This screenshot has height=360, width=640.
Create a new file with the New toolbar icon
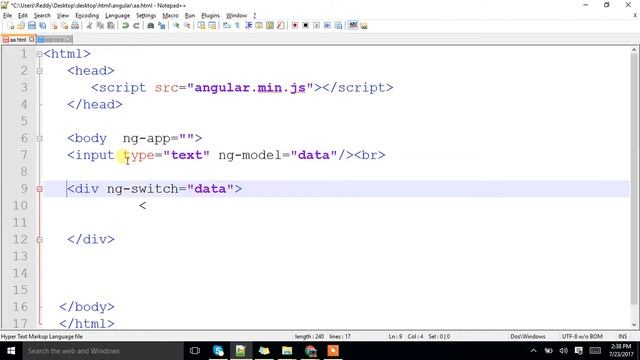[x=11, y=26]
